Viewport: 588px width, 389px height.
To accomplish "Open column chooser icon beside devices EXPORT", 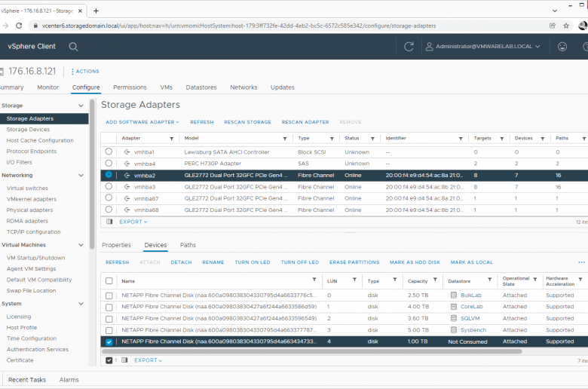I will (124, 360).
